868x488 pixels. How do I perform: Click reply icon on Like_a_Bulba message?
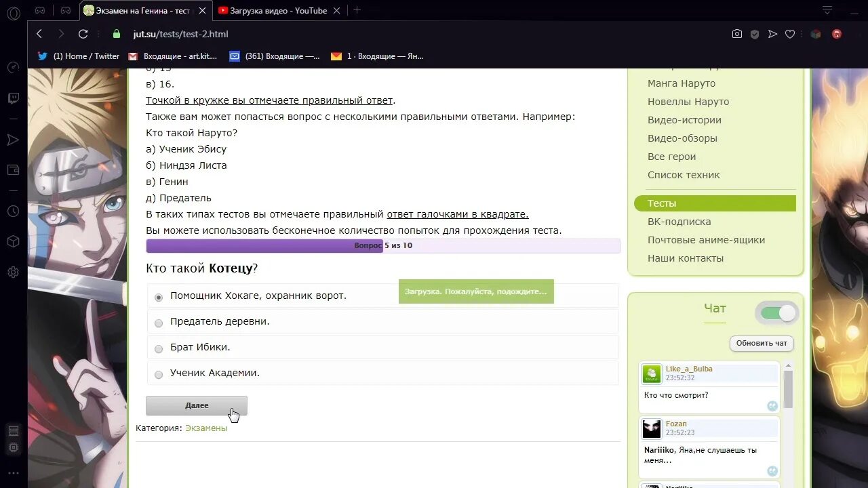tap(772, 406)
